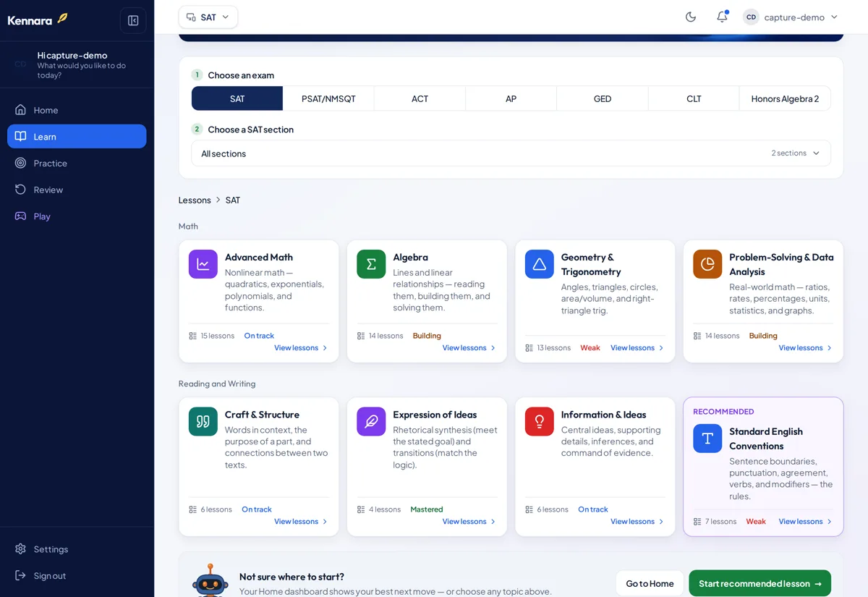Click the Information & Ideas title
Image resolution: width=868 pixels, height=597 pixels.
coord(604,415)
